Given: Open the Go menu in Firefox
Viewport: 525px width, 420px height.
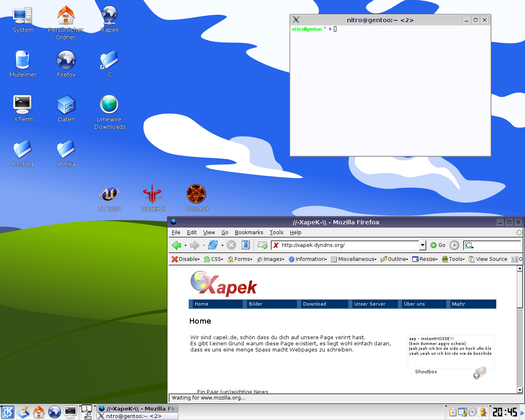Looking at the screenshot, I should tap(225, 233).
